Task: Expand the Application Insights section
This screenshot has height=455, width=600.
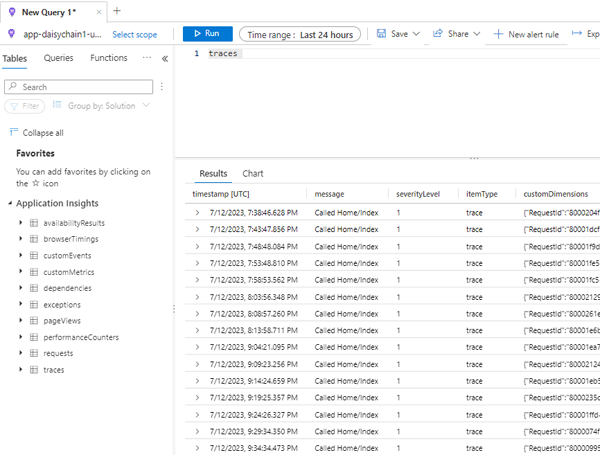Action: point(8,203)
